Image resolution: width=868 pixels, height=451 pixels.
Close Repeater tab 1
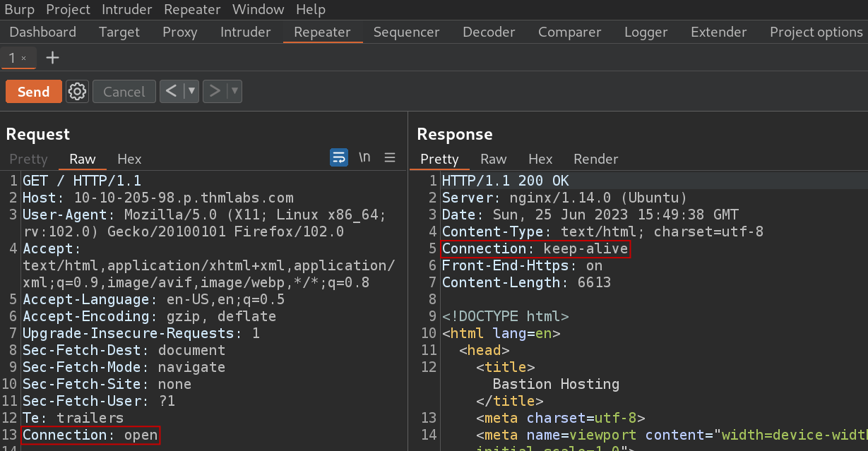click(24, 59)
